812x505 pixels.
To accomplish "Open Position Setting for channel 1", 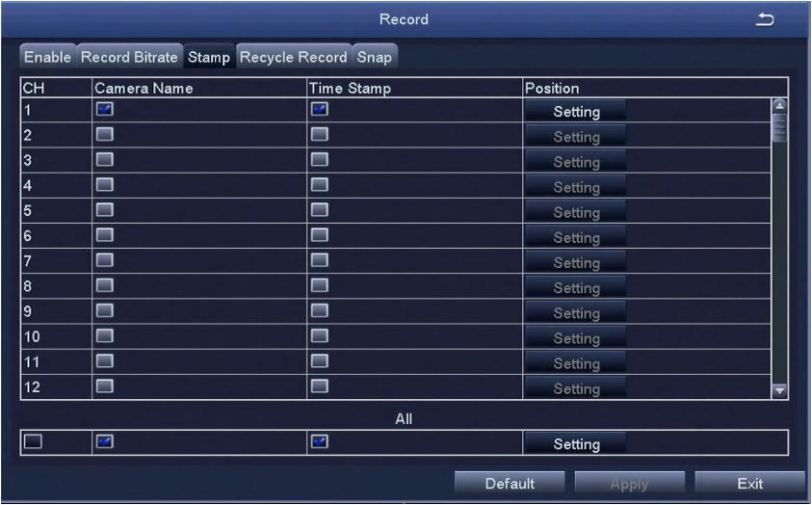I will pyautogui.click(x=576, y=112).
